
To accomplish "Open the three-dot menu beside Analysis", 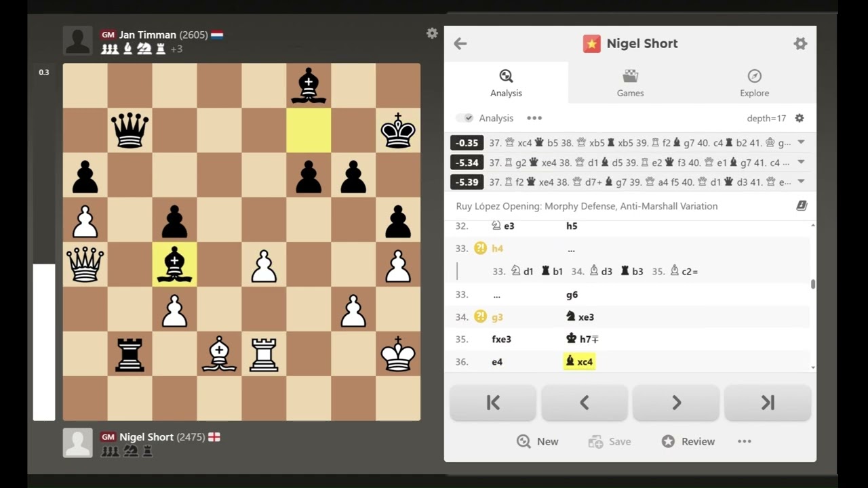I will click(x=534, y=118).
